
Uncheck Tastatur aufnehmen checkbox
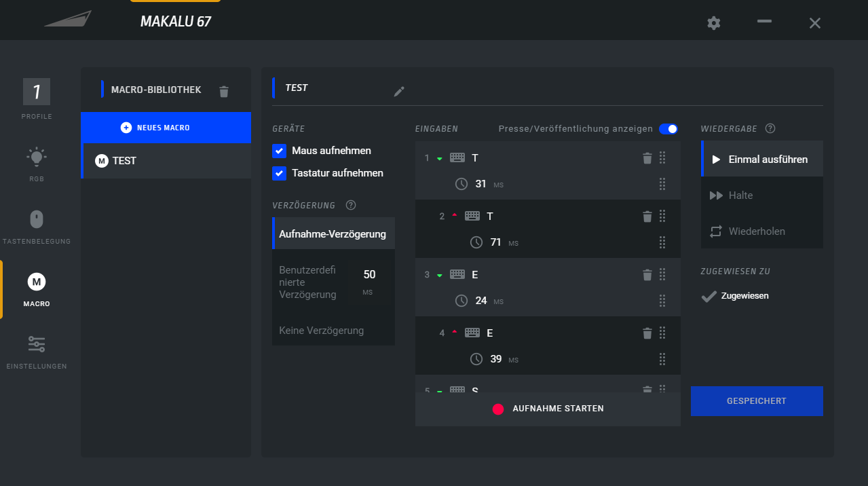coord(279,173)
